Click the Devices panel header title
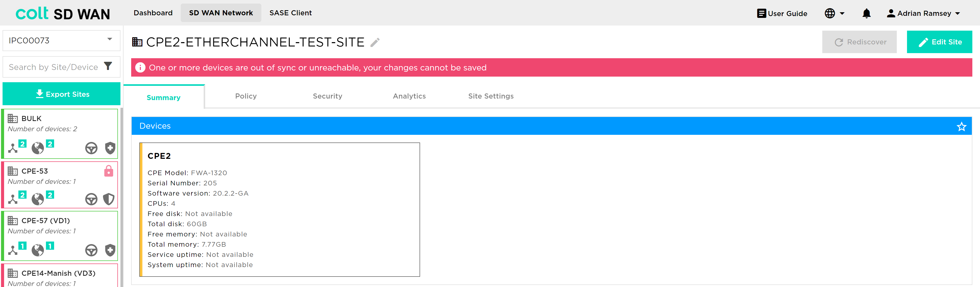980x287 pixels. click(x=155, y=126)
